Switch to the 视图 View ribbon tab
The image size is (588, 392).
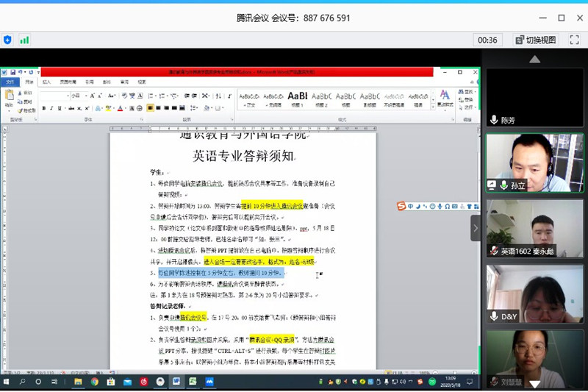tap(141, 82)
